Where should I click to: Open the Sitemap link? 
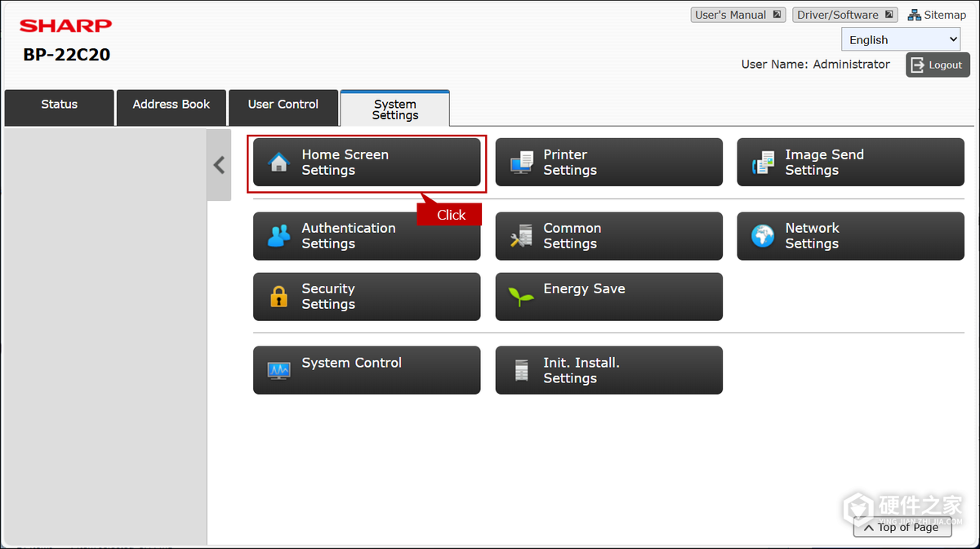937,15
